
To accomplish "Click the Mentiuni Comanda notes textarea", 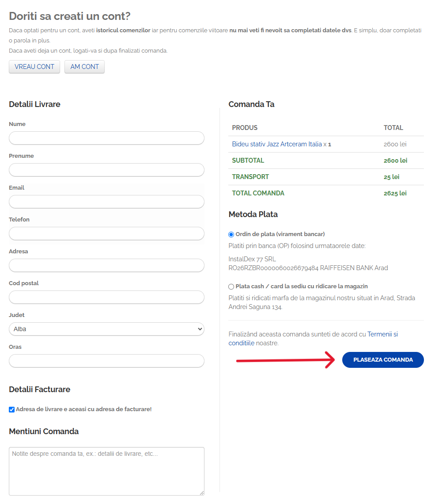I will click(x=106, y=471).
